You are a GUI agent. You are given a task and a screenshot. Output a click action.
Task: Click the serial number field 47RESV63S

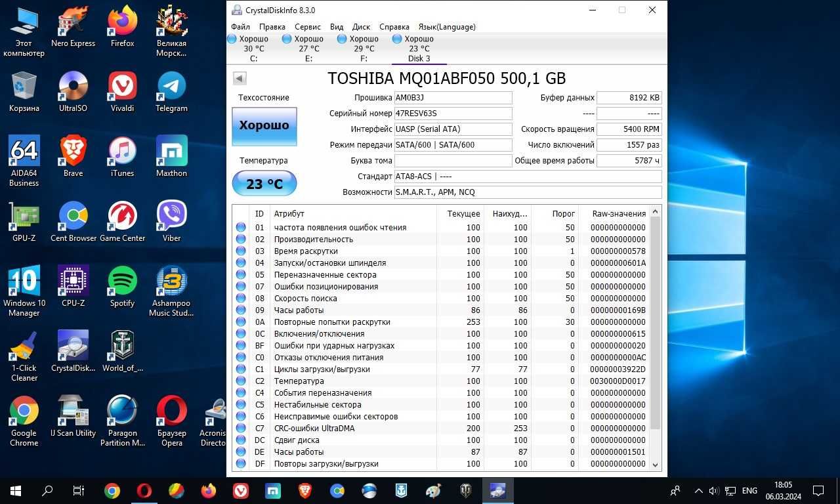tap(453, 114)
